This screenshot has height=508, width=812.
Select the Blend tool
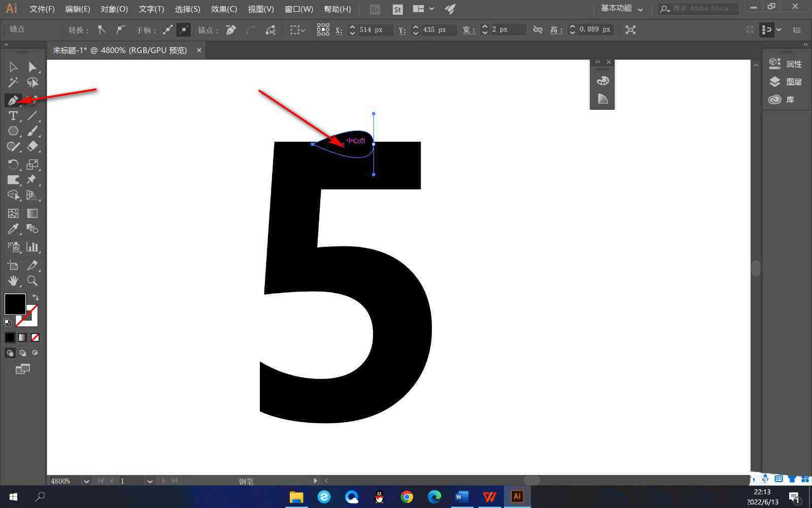32,229
